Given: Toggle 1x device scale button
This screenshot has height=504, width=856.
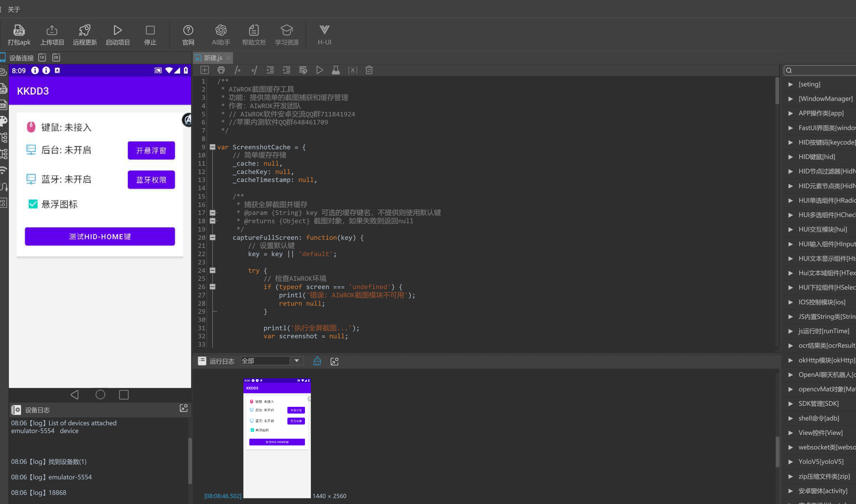Looking at the screenshot, I should [x=42, y=57].
